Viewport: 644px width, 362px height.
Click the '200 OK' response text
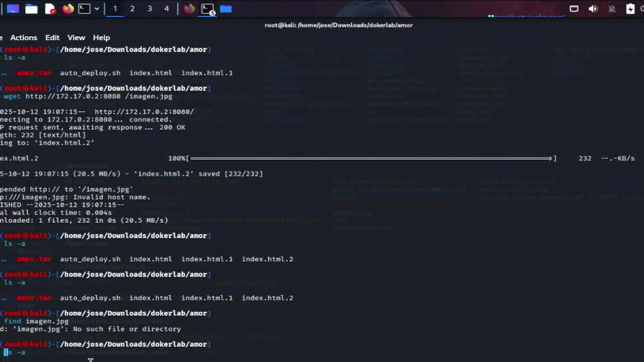(172, 127)
